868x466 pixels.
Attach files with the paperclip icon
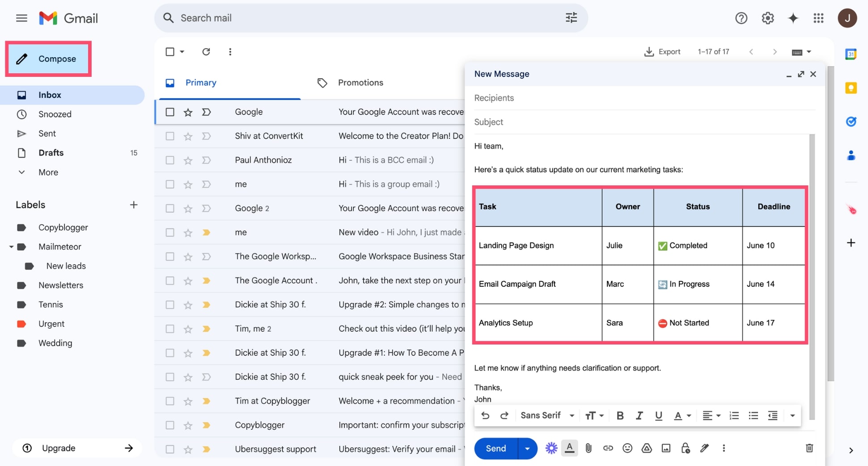(589, 448)
